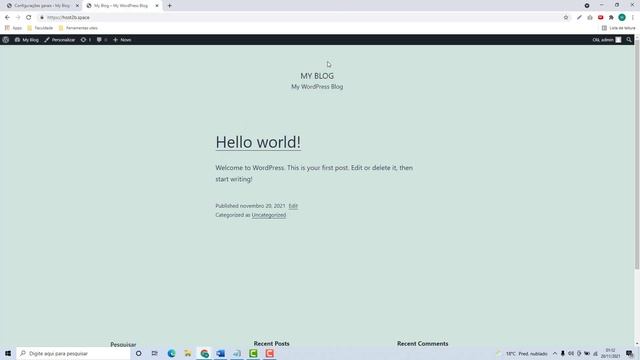This screenshot has width=640, height=360.
Task: Switch to the Configurações gerais tab
Action: coord(41,6)
